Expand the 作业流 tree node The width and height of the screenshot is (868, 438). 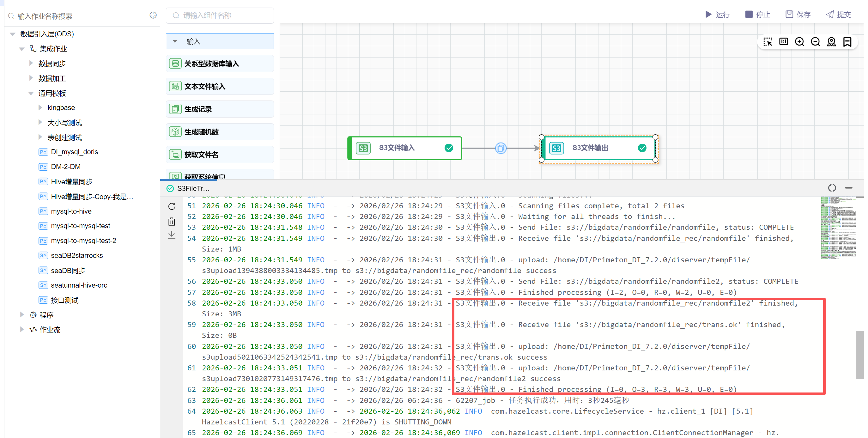(22, 329)
